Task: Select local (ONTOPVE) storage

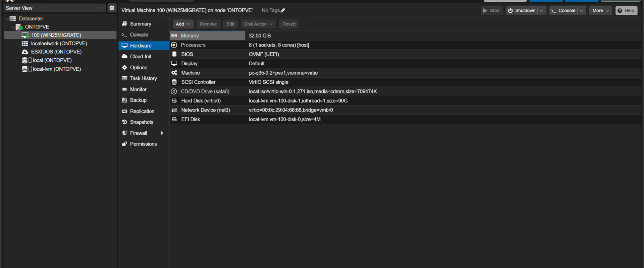Action: pos(52,60)
